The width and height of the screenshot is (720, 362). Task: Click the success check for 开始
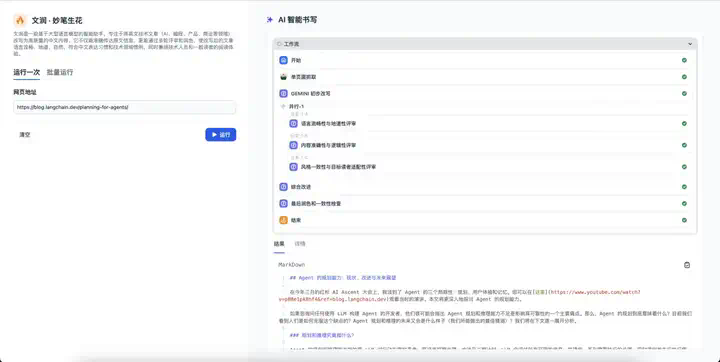(684, 60)
